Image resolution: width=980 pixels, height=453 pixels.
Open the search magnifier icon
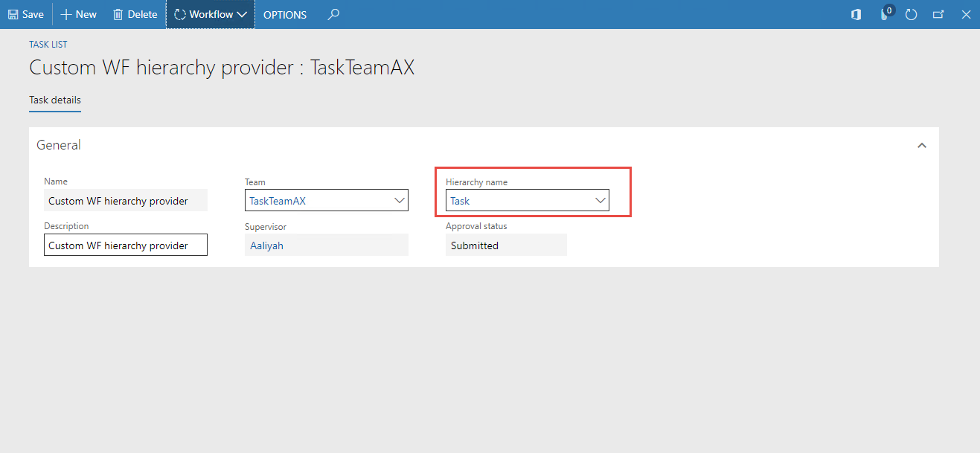tap(333, 14)
